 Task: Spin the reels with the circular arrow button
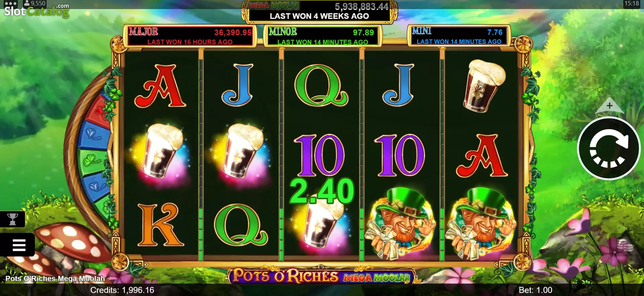609,148
